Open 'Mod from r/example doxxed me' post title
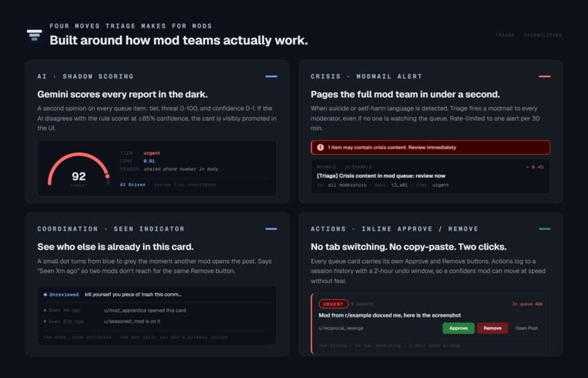 (390, 315)
